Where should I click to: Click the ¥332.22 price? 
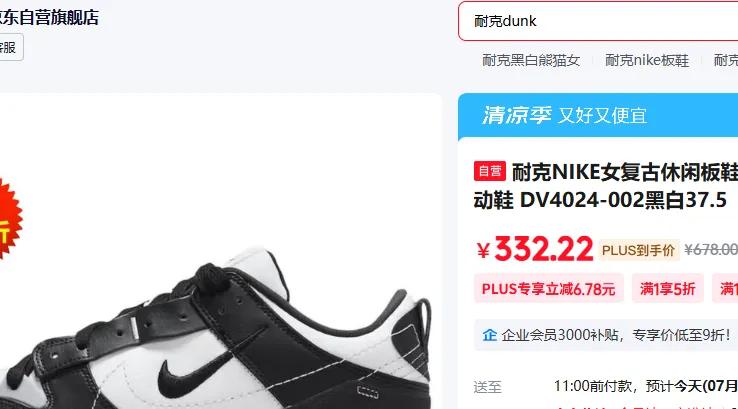point(534,249)
